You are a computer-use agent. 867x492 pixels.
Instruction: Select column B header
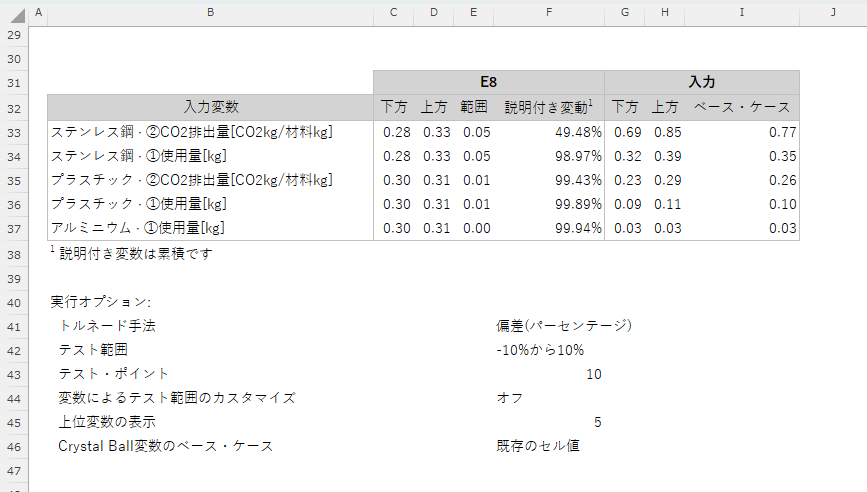coord(210,12)
